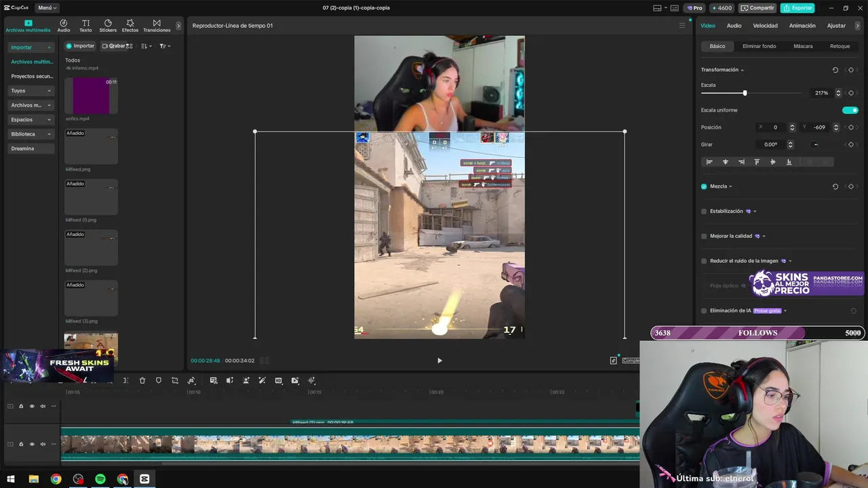Open Windows Start menu
This screenshot has height=488, width=868.
(x=11, y=479)
